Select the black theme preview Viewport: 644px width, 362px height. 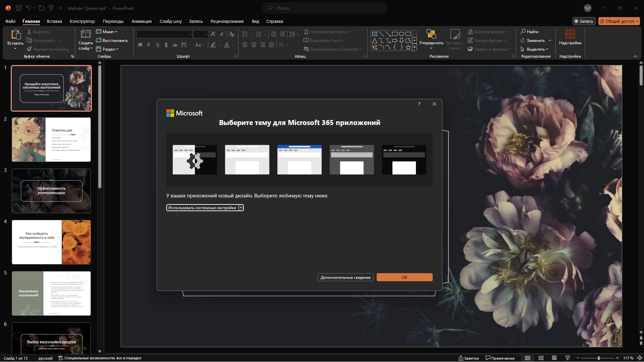(x=404, y=160)
